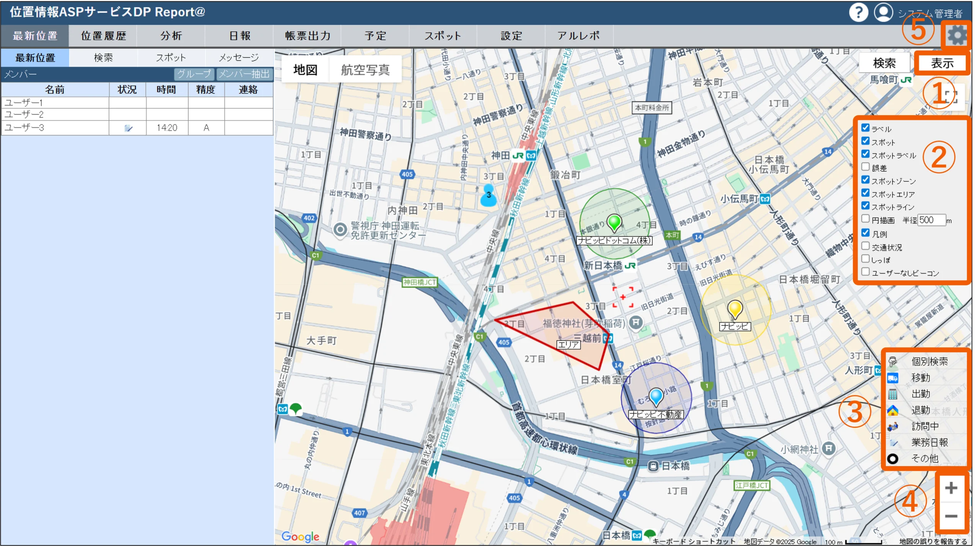Click the グループ button
The height and width of the screenshot is (546, 980).
click(194, 74)
